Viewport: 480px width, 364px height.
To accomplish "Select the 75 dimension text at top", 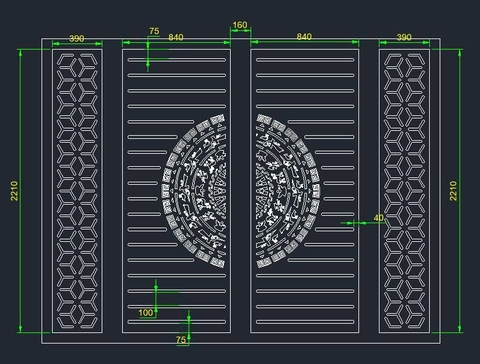I will point(154,31).
